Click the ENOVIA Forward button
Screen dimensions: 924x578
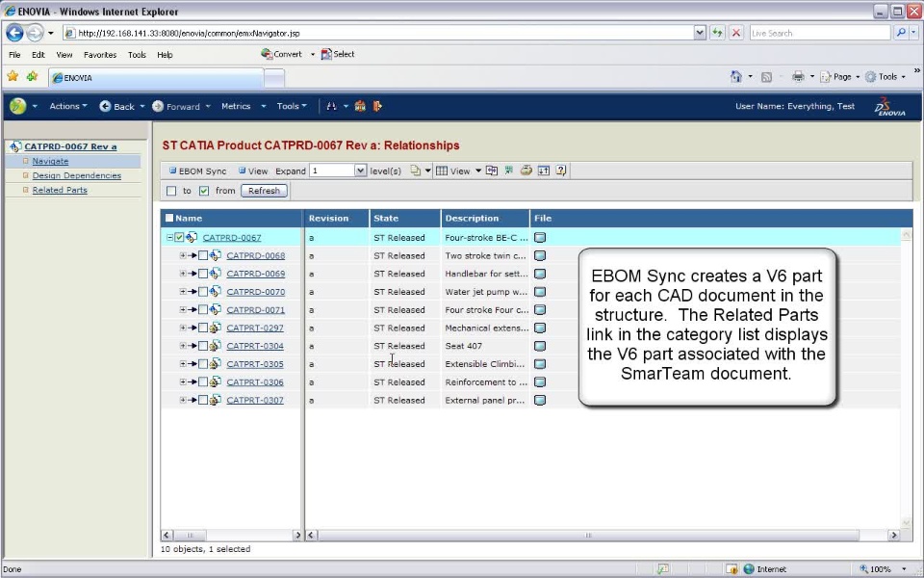[176, 106]
